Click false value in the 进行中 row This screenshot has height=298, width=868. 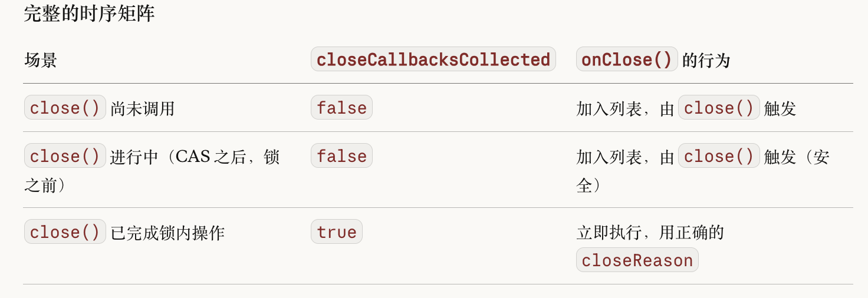(x=341, y=156)
